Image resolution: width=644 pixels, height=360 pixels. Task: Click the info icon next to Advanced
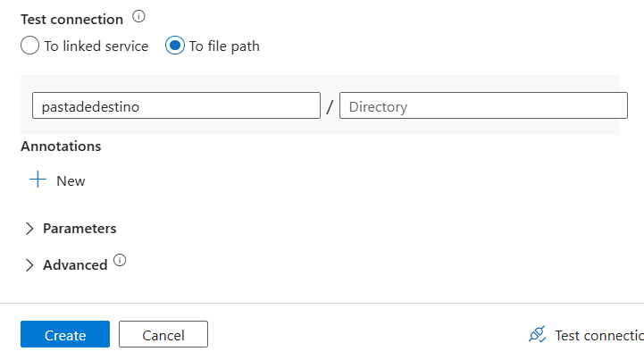(x=121, y=262)
